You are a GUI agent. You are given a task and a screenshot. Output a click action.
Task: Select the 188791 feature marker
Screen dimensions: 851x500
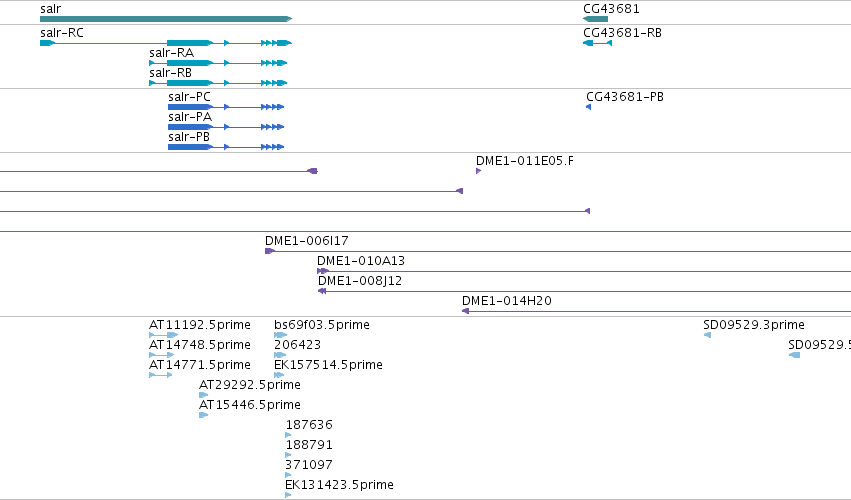(288, 455)
